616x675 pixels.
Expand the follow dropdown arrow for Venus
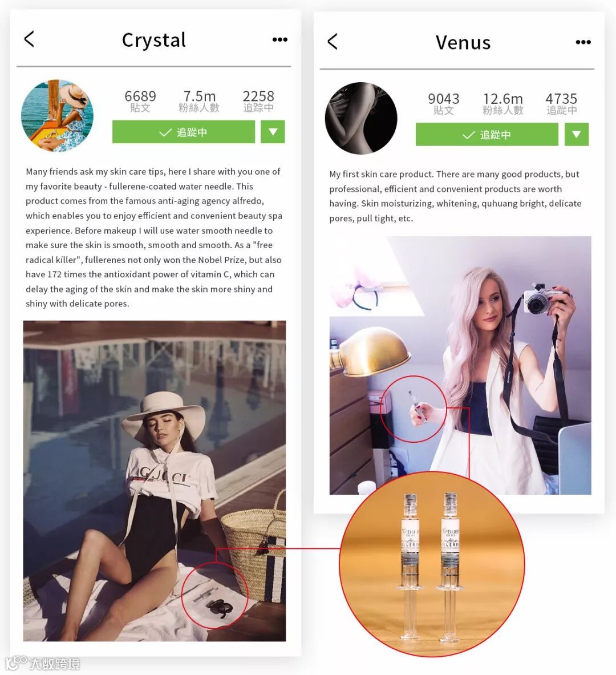pos(577,134)
